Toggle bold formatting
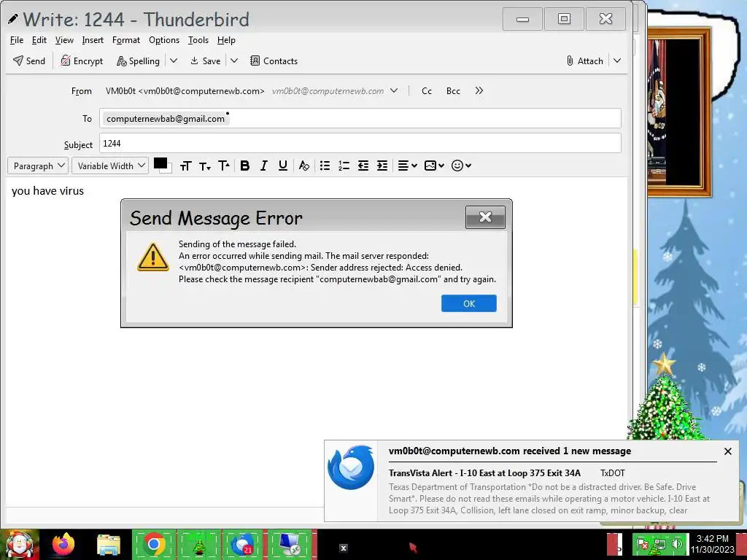Viewport: 747px width, 560px height. tap(245, 166)
